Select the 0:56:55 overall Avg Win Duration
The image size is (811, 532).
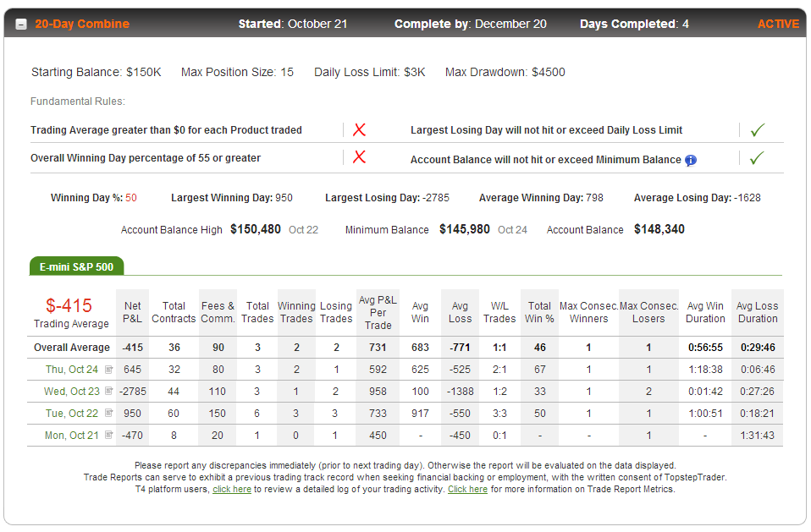tap(705, 348)
